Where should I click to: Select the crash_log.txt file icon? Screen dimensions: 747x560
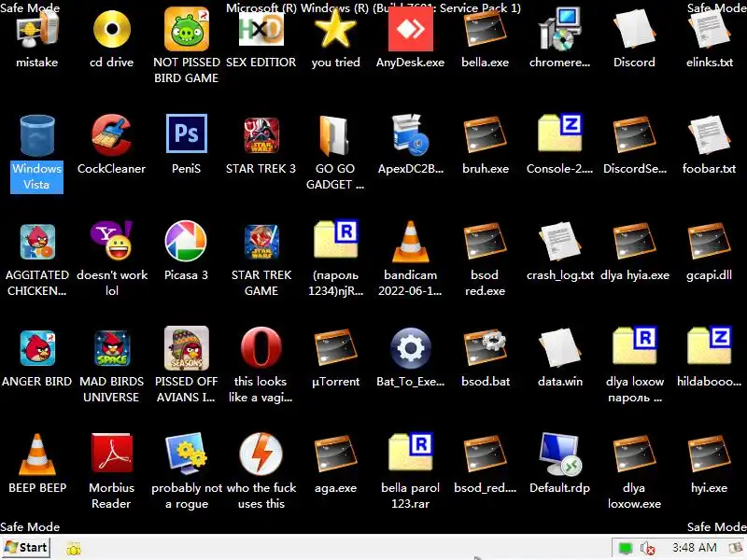[559, 242]
